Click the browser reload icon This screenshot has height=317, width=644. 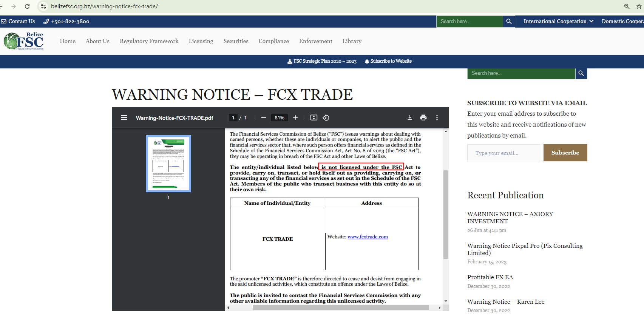tap(27, 6)
